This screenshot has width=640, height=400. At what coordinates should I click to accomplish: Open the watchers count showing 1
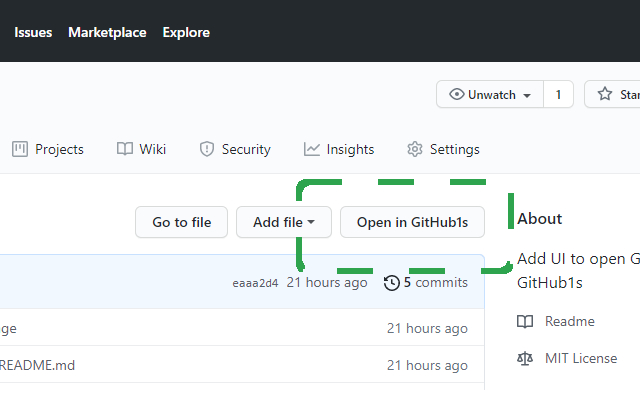pos(558,94)
